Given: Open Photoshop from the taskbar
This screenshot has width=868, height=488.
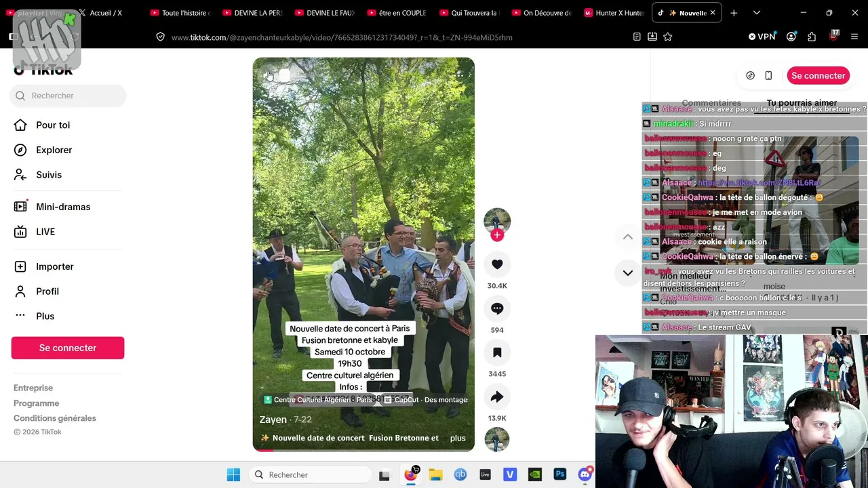Looking at the screenshot, I should coord(560,474).
